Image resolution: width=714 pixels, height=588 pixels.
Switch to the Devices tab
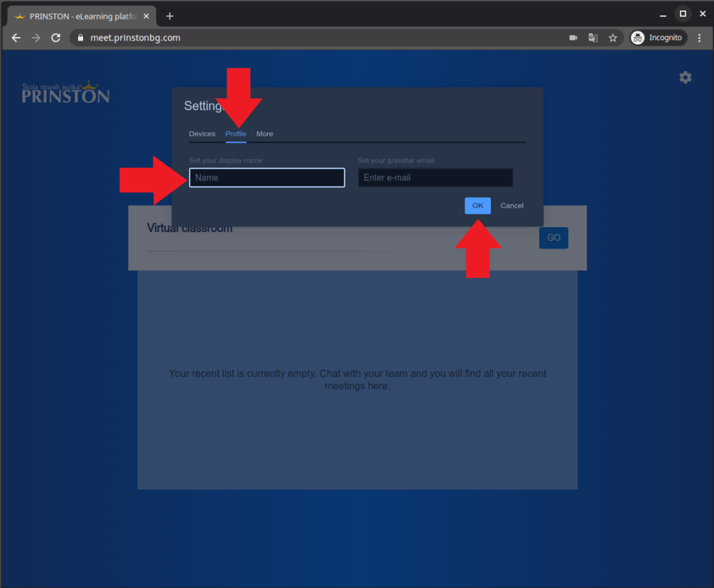202,134
